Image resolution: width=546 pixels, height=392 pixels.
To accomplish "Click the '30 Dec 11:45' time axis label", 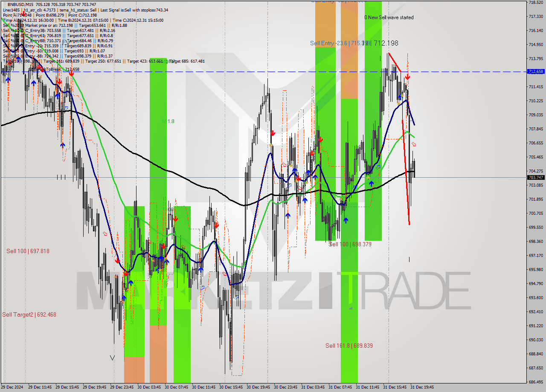I will (204, 387).
